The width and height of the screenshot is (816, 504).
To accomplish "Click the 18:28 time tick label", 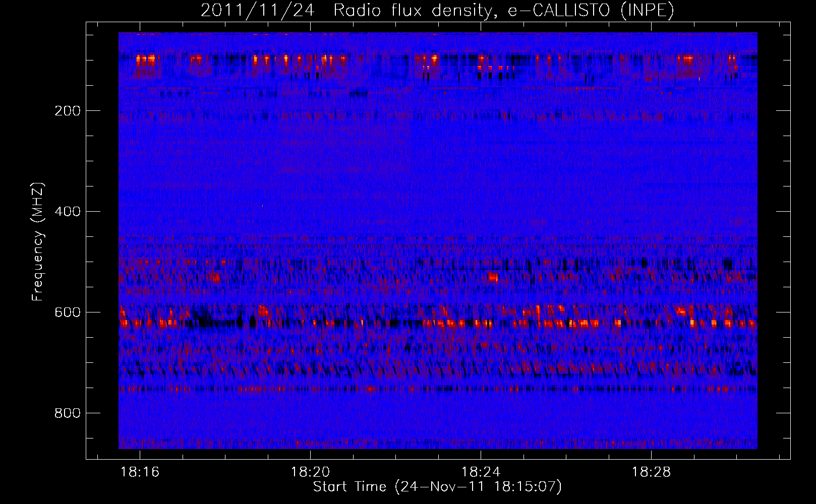I will pyautogui.click(x=651, y=472).
